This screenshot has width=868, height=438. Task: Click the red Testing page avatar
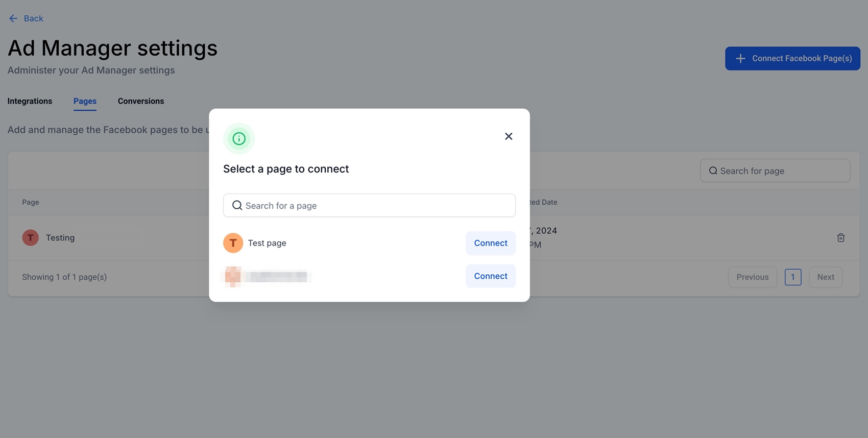(x=31, y=238)
